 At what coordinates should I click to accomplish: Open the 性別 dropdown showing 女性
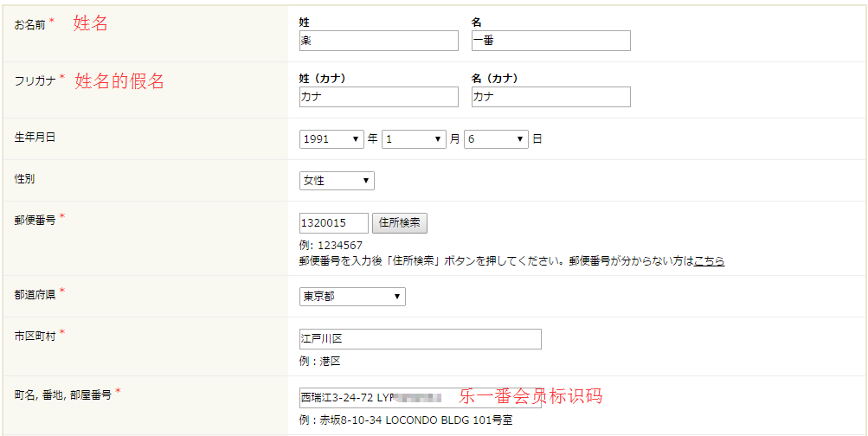(337, 181)
